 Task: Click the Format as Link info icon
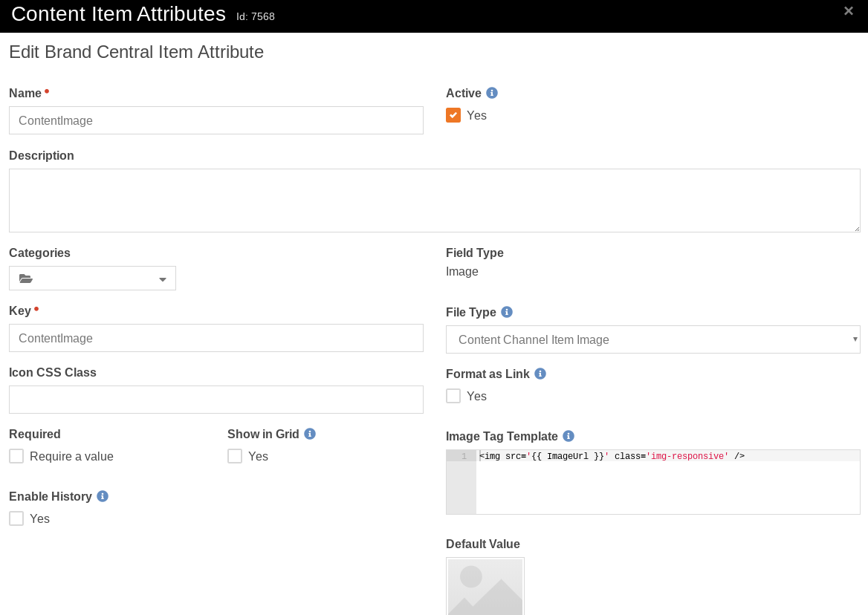540,374
